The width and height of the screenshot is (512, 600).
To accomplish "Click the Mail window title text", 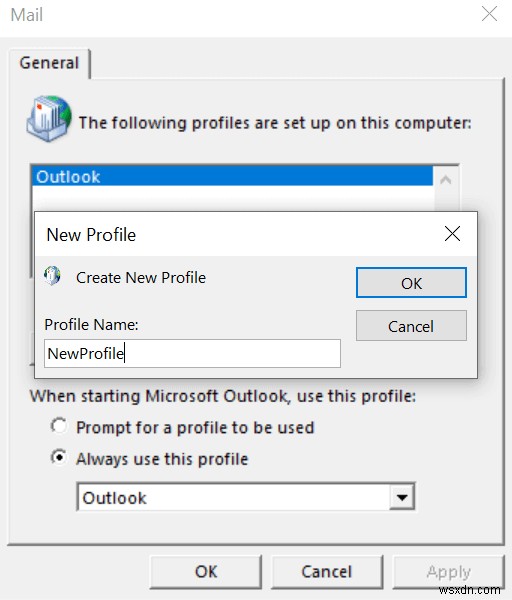I will [x=26, y=15].
